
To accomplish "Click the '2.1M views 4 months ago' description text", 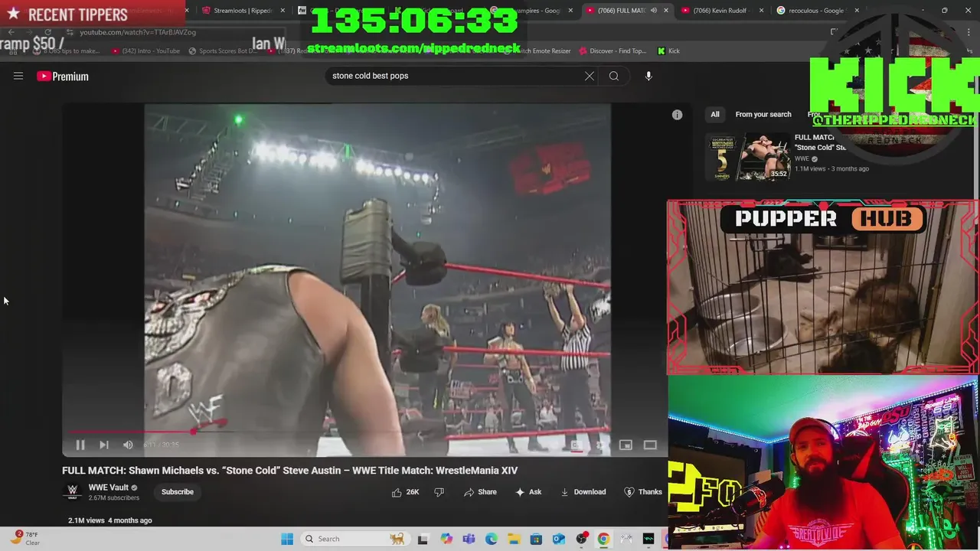I will (110, 520).
